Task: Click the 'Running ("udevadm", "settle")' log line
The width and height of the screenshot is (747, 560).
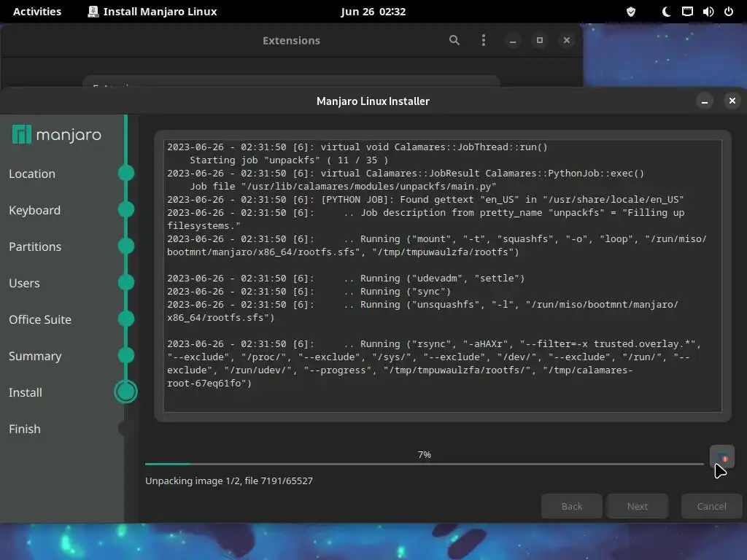Action: pyautogui.click(x=346, y=278)
